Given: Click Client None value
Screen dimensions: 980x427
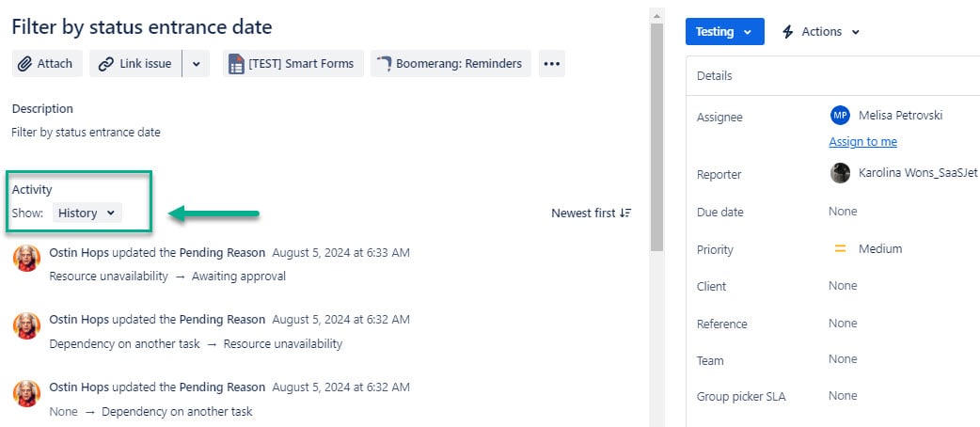Looking at the screenshot, I should coord(843,286).
